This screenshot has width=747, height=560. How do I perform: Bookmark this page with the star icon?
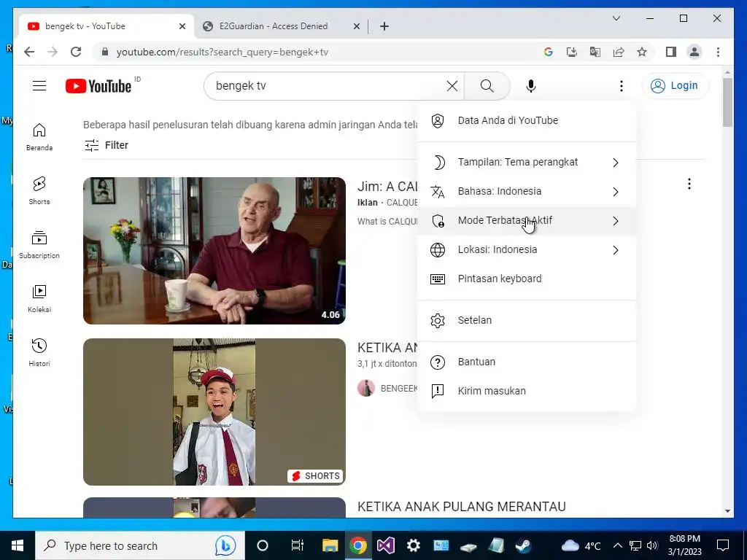tap(642, 52)
